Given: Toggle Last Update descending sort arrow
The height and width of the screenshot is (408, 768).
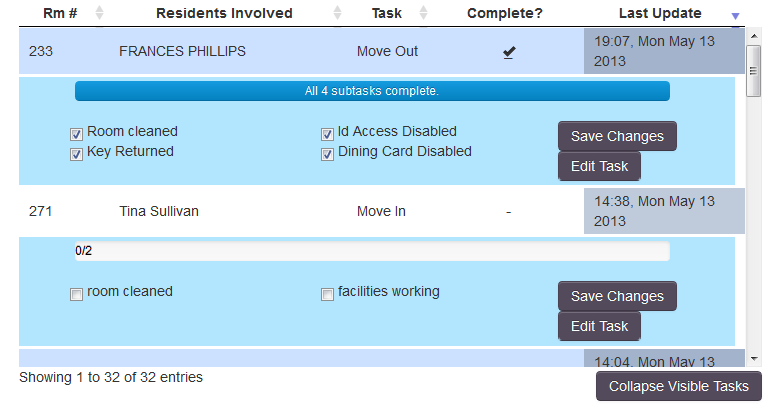Looking at the screenshot, I should tap(735, 16).
